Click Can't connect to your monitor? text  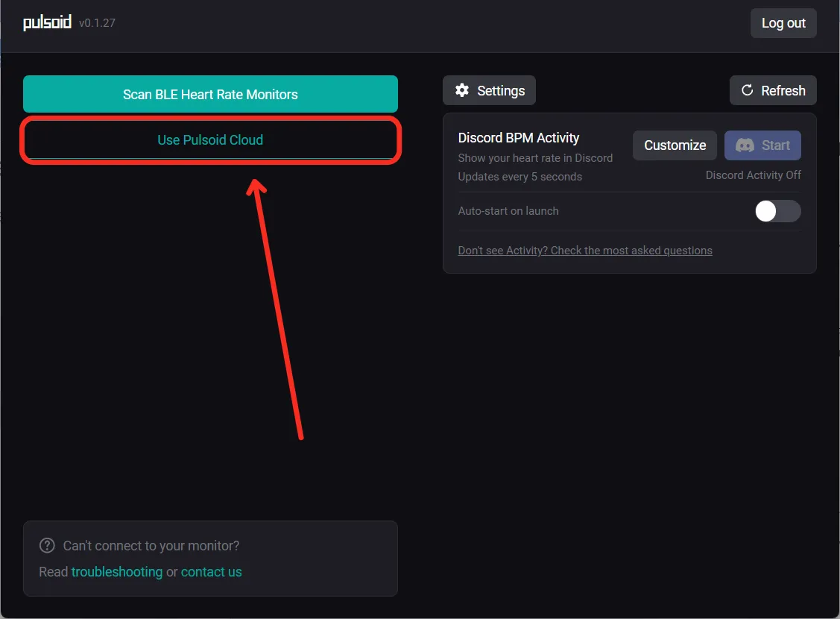tap(151, 546)
